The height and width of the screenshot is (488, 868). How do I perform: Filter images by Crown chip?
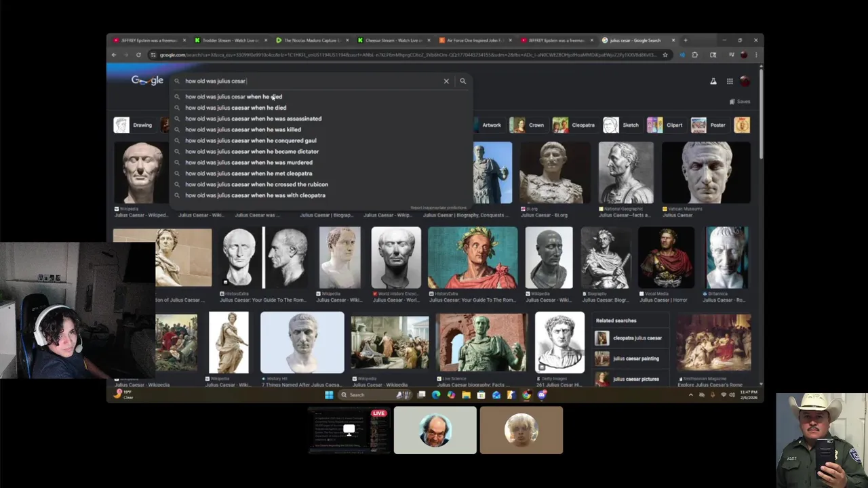(x=528, y=125)
